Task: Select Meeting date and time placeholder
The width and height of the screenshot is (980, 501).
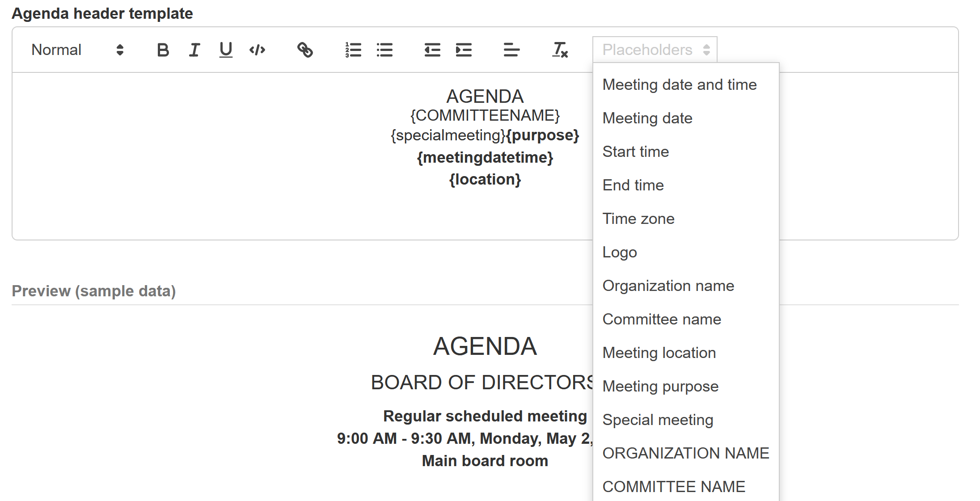Action: click(680, 85)
